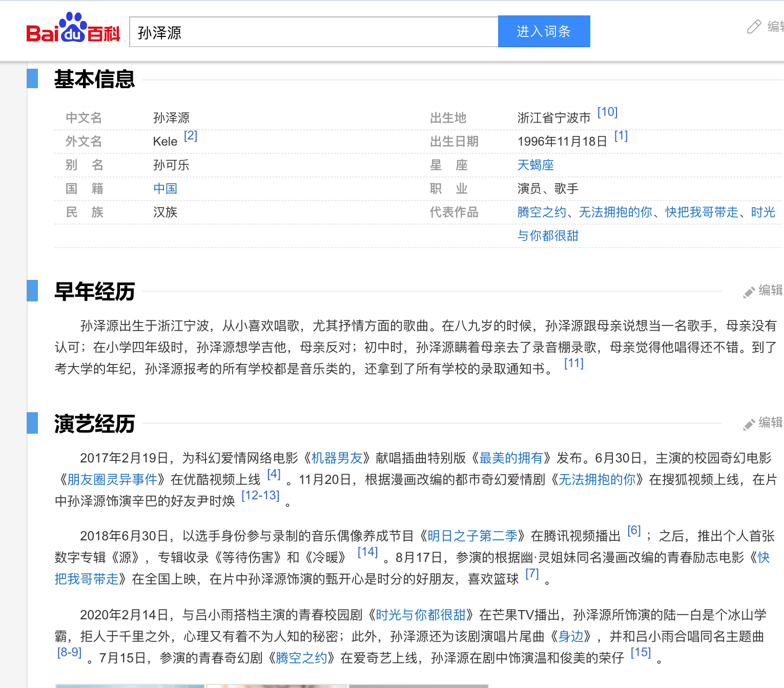Click reference [15] after 荣仔
This screenshot has height=688, width=784.
(641, 653)
